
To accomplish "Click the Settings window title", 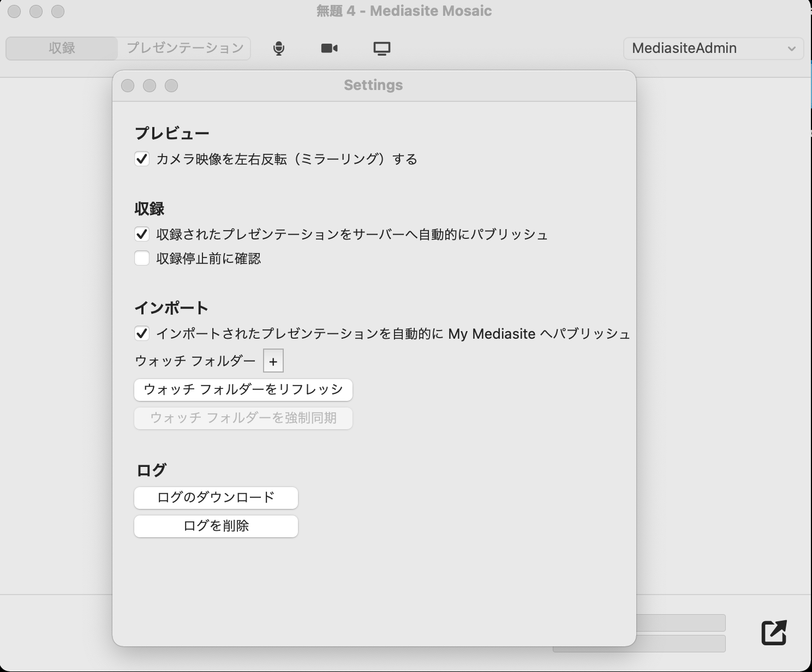I will (x=373, y=85).
